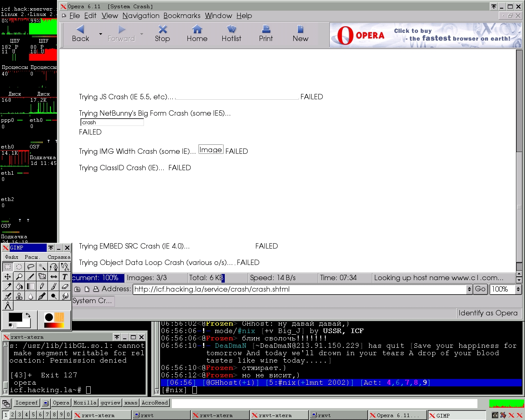Switch to workspace 2 in the pager
The width and height of the screenshot is (525, 420).
pos(12,415)
